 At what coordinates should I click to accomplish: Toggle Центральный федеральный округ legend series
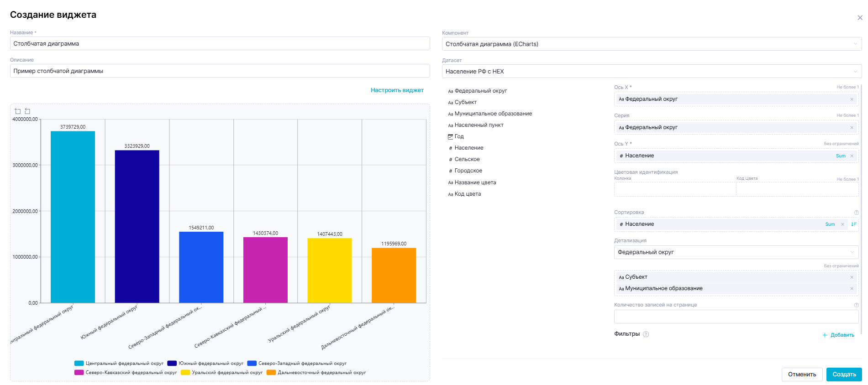(x=119, y=364)
